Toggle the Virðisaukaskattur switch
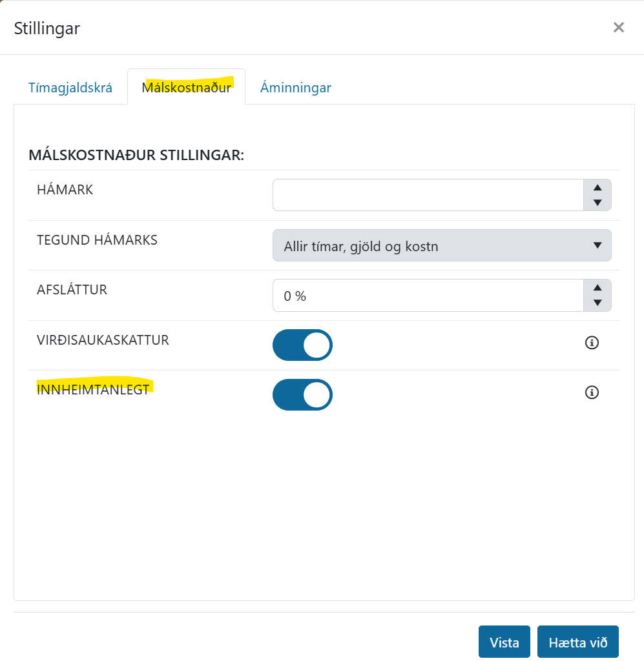644x661 pixels. coord(302,345)
